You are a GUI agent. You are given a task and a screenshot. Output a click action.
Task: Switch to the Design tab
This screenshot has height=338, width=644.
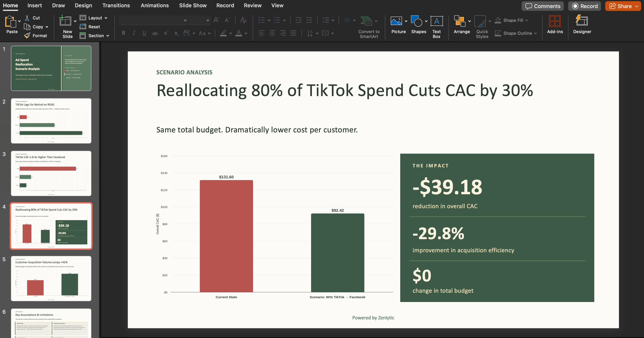[83, 5]
